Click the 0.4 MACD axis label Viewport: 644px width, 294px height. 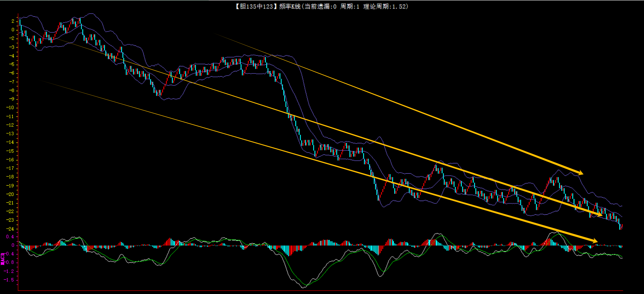click(x=10, y=237)
